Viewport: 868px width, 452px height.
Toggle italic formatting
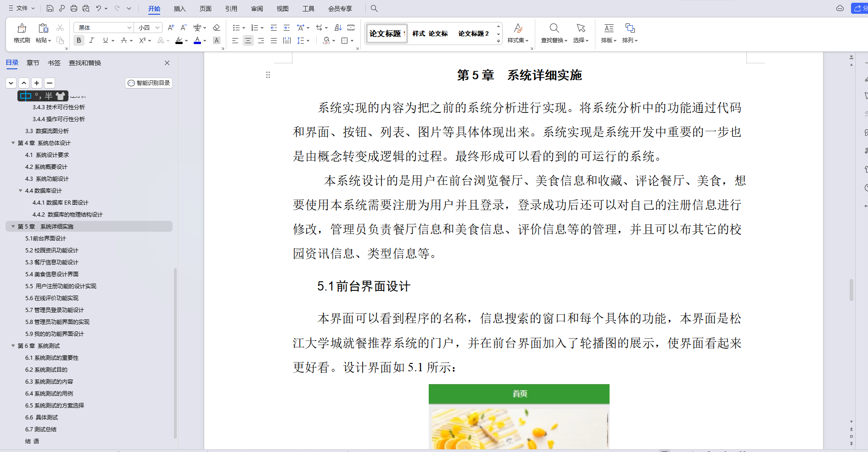[92, 40]
